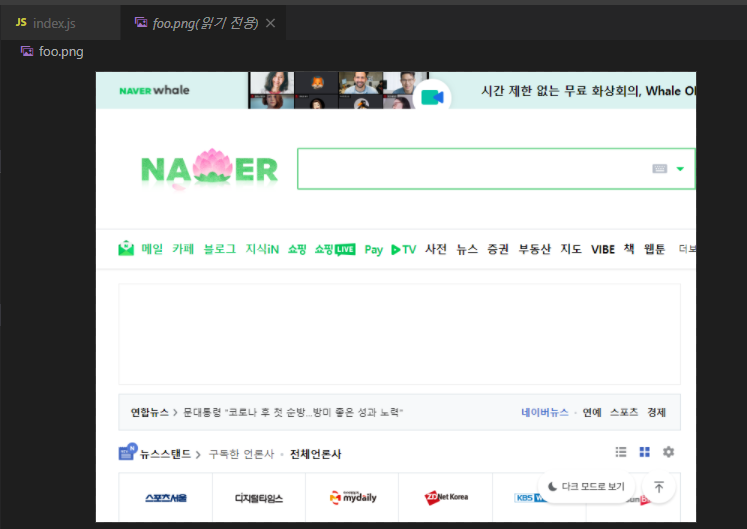Switch newsstand to list view
Viewport: 747px width, 529px height.
[621, 452]
